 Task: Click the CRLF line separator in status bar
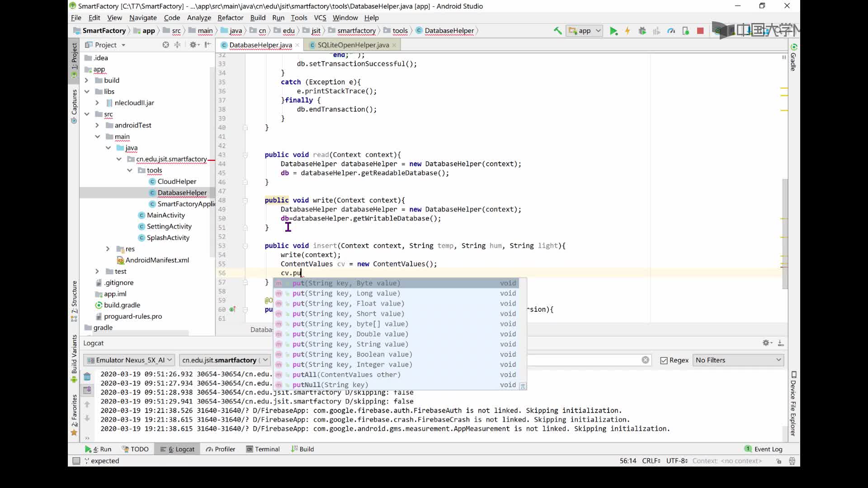[651, 461]
